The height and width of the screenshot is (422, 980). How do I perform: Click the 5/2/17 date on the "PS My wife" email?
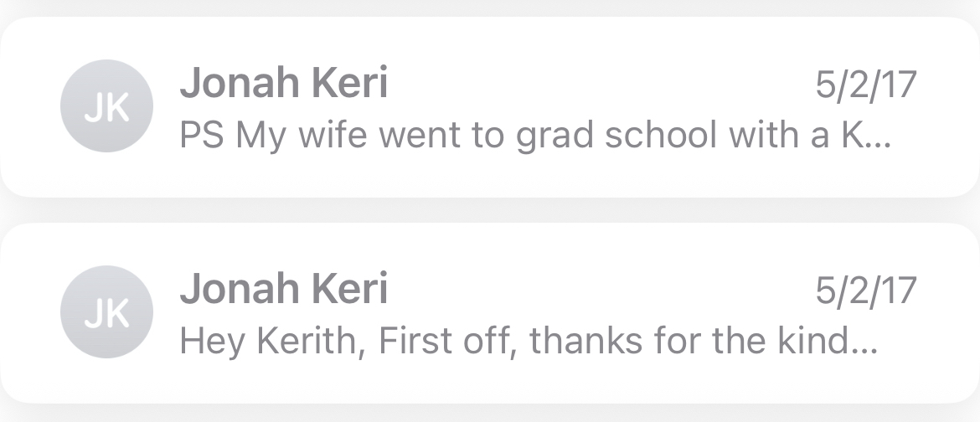click(866, 85)
